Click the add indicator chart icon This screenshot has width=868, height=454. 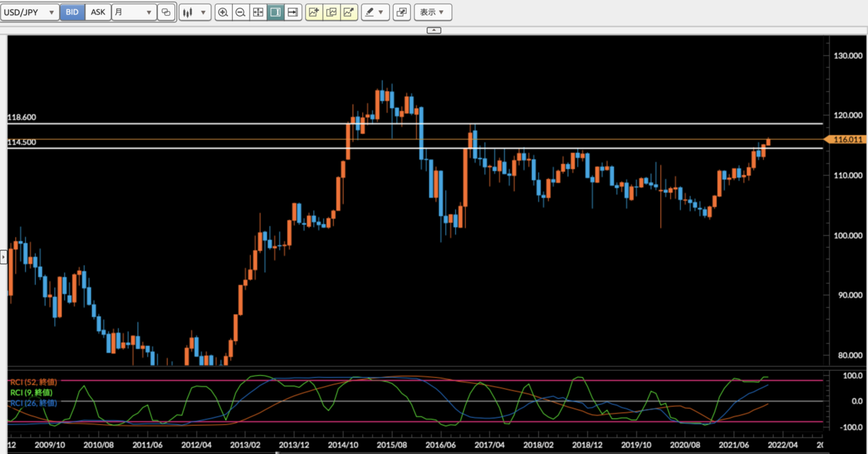[x=314, y=12]
